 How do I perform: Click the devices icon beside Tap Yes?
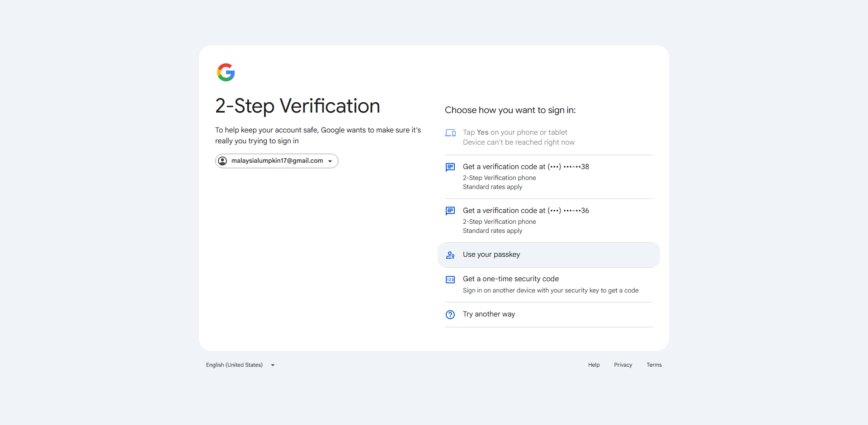tap(450, 133)
